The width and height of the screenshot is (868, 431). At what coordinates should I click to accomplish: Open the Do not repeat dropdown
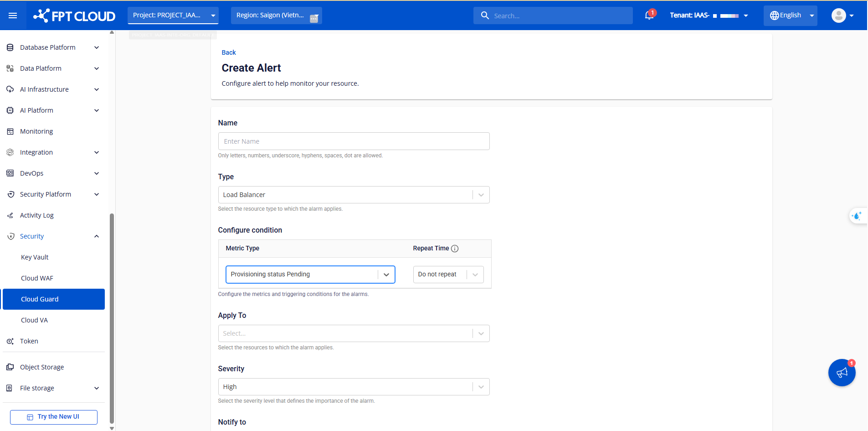point(448,275)
